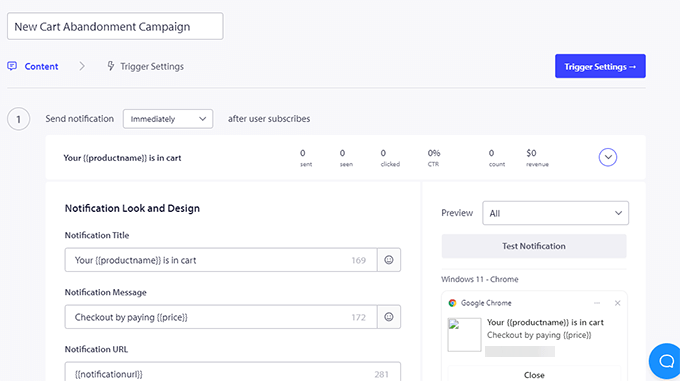This screenshot has height=381, width=680.
Task: Click the 0 clicked statistic
Action: (x=390, y=158)
